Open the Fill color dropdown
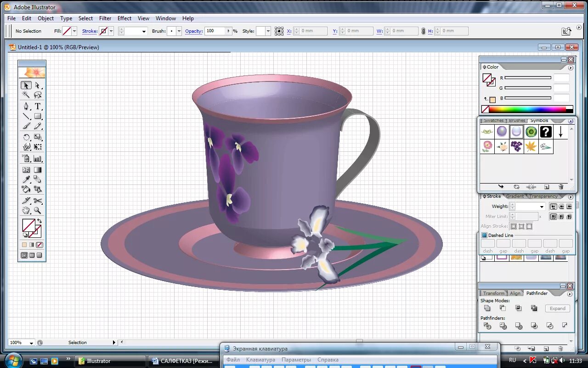Viewport: 588px width, 368px height. coord(75,31)
